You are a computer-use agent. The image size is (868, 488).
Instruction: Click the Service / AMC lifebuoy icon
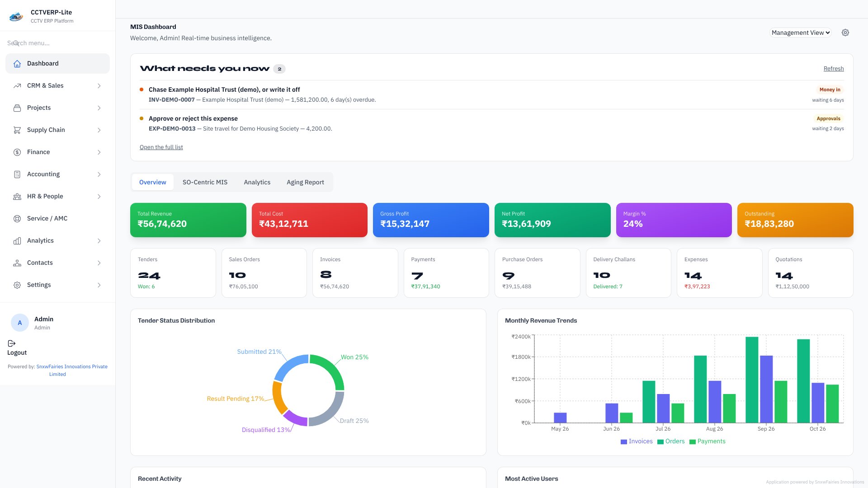(x=17, y=219)
